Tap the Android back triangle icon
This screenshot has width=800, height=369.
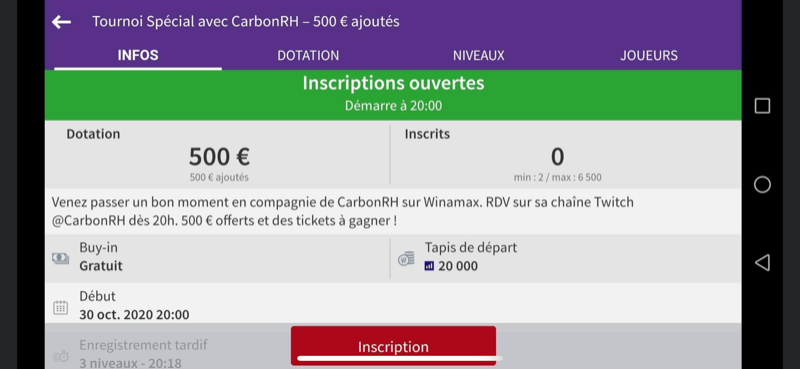tap(762, 262)
